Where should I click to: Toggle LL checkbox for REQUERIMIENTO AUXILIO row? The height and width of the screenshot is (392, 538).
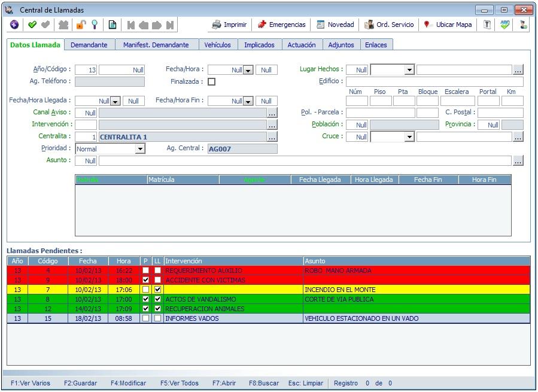click(x=157, y=271)
